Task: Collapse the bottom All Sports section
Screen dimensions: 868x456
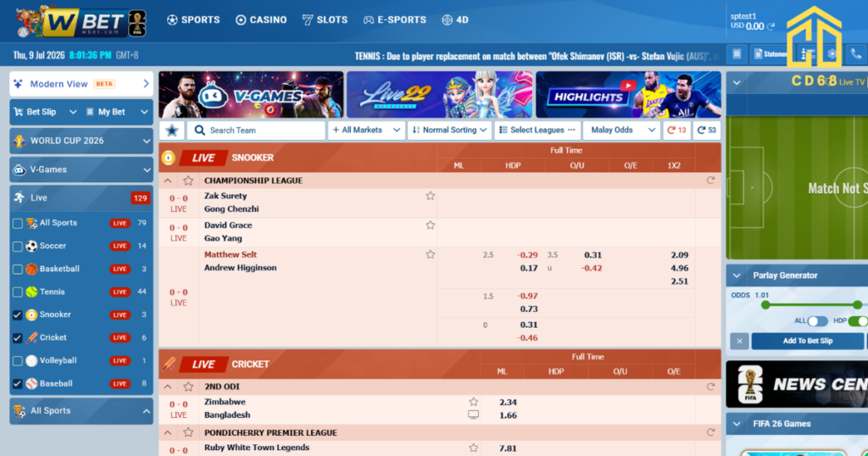Action: click(81, 410)
